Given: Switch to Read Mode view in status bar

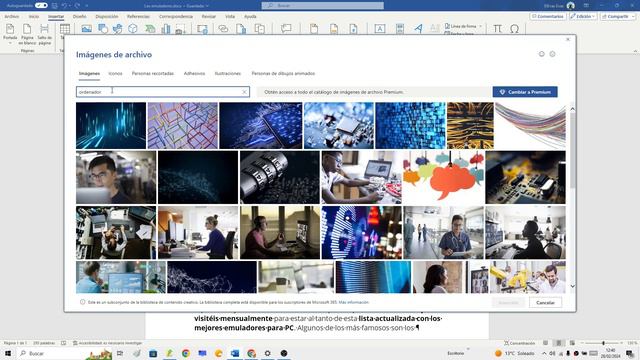Looking at the screenshot, I should point(545,343).
